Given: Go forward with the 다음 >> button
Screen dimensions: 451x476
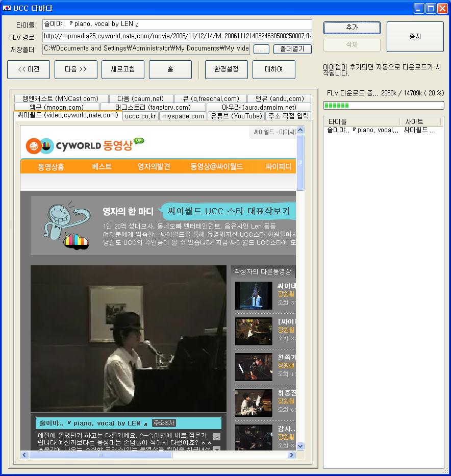Looking at the screenshot, I should click(x=76, y=69).
